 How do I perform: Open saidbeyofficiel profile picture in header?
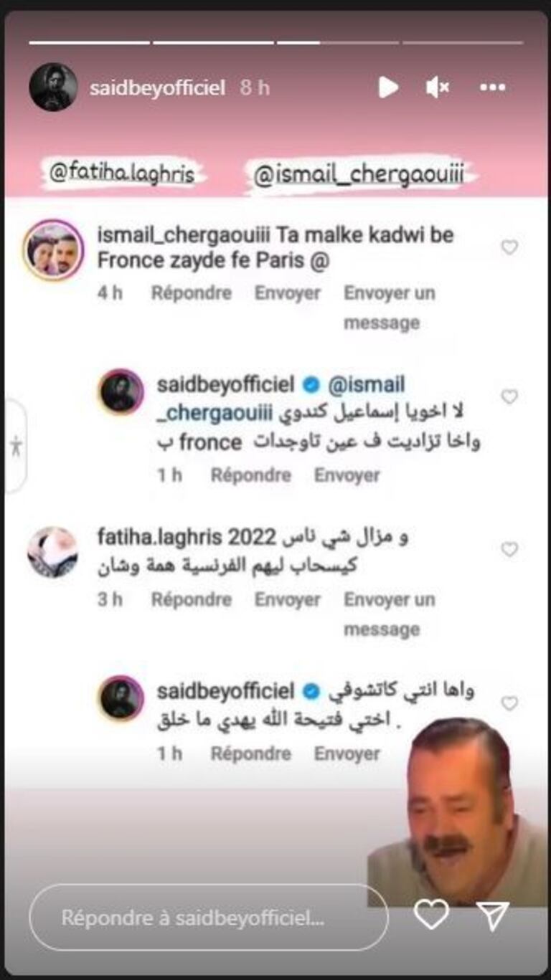[x=53, y=87]
